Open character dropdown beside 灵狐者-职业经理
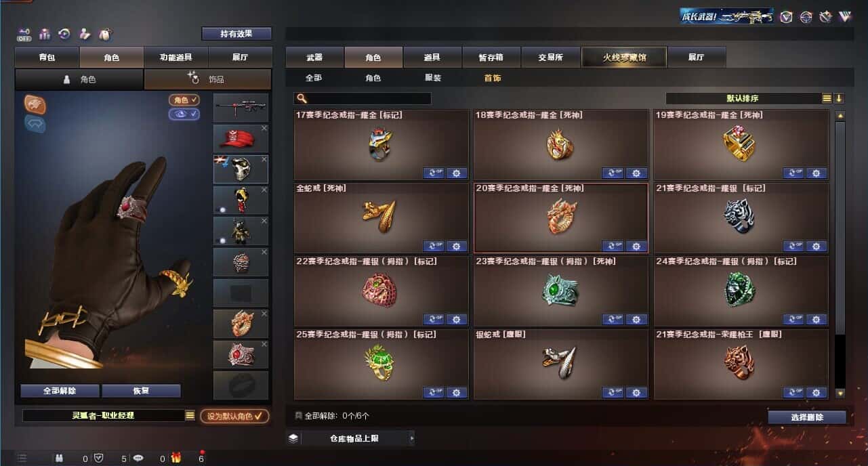Image resolution: width=868 pixels, height=466 pixels. tap(190, 415)
